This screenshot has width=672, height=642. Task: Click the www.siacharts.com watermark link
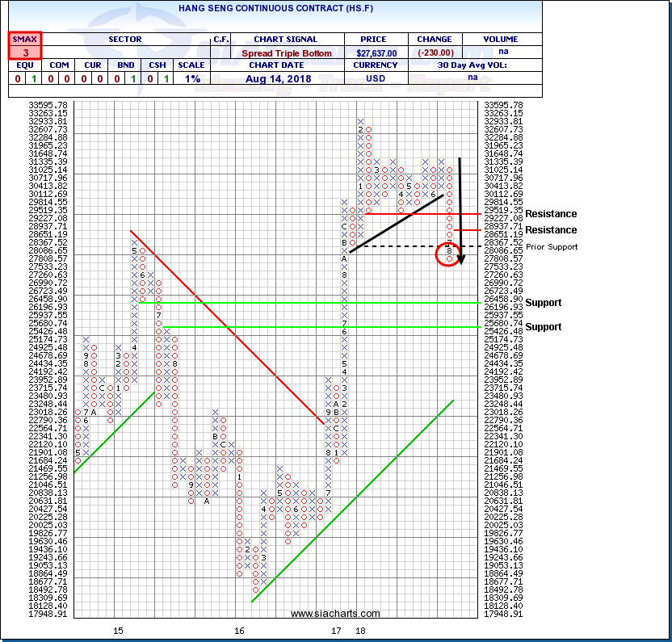(335, 614)
